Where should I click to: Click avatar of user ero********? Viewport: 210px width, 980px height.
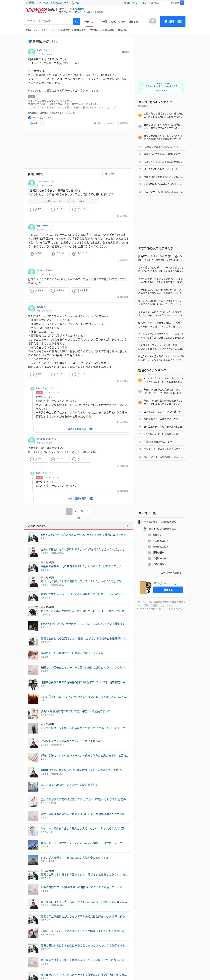pyautogui.click(x=32, y=228)
